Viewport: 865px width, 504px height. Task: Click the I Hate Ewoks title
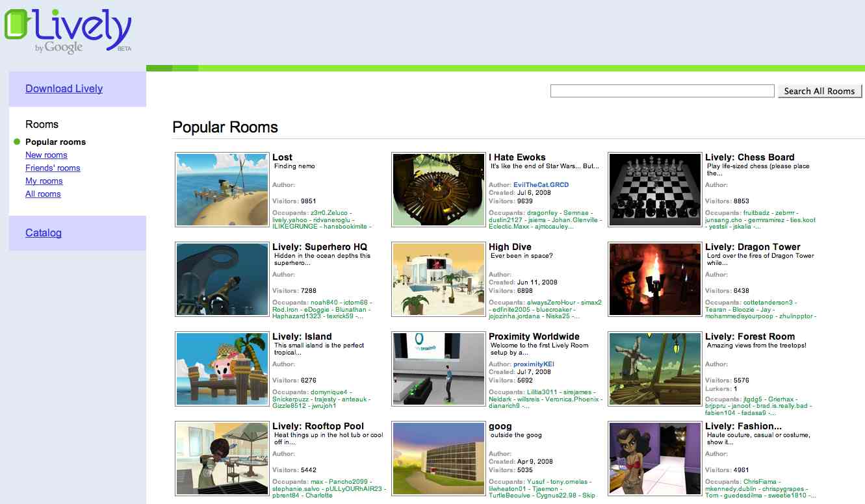coord(517,157)
